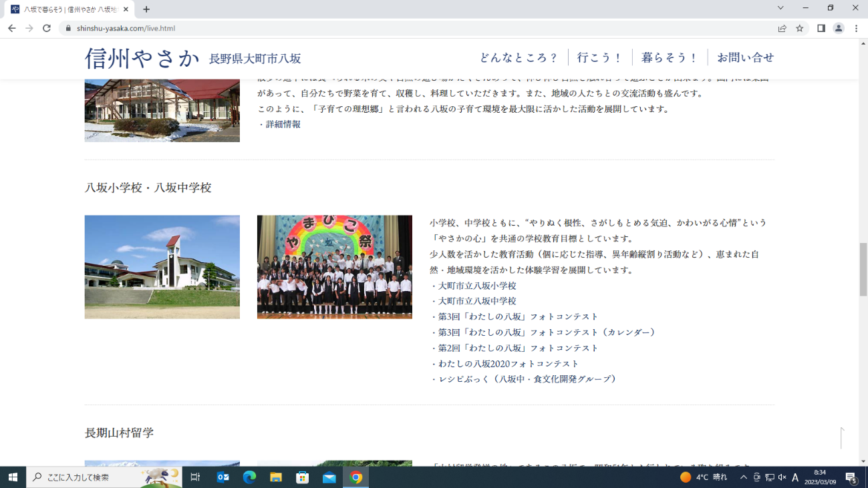The height and width of the screenshot is (488, 868).
Task: Open a new browser tab
Action: (146, 9)
